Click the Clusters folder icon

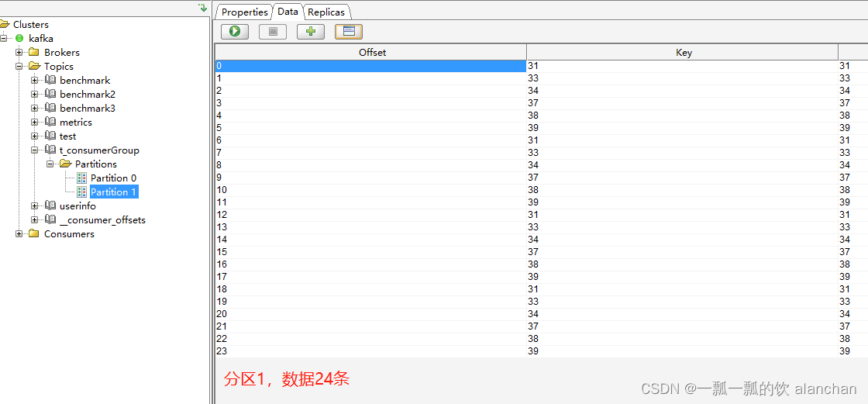coord(5,24)
